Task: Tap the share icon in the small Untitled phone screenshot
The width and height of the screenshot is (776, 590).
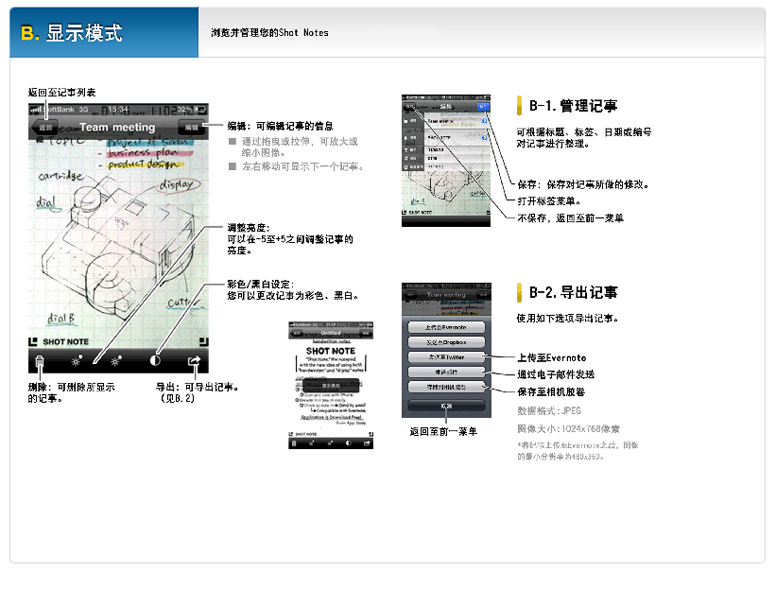Action: click(x=367, y=441)
